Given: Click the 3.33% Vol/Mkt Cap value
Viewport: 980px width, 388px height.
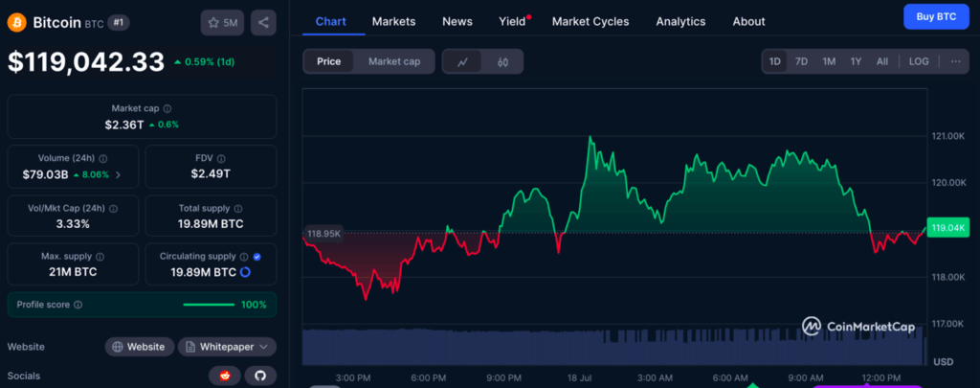Looking at the screenshot, I should click(73, 224).
